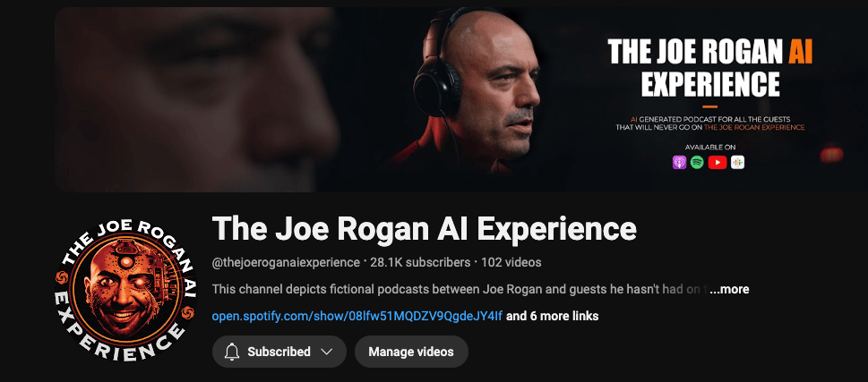Viewport: 868px width, 382px height.
Task: Expand the channel description with ...more
Action: (729, 290)
